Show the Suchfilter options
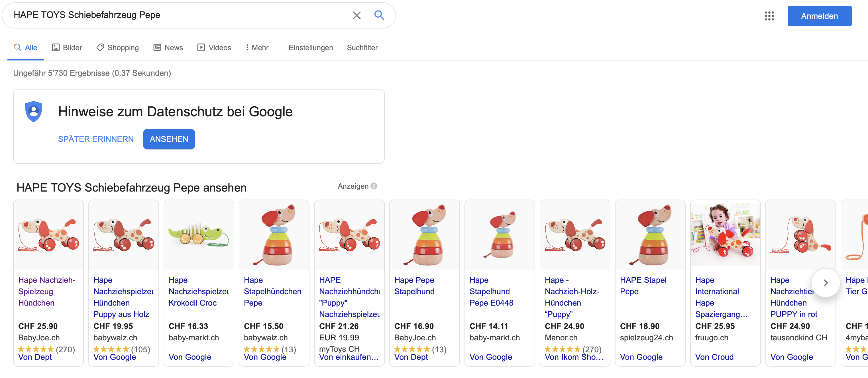This screenshot has width=868, height=378. pyautogui.click(x=362, y=48)
